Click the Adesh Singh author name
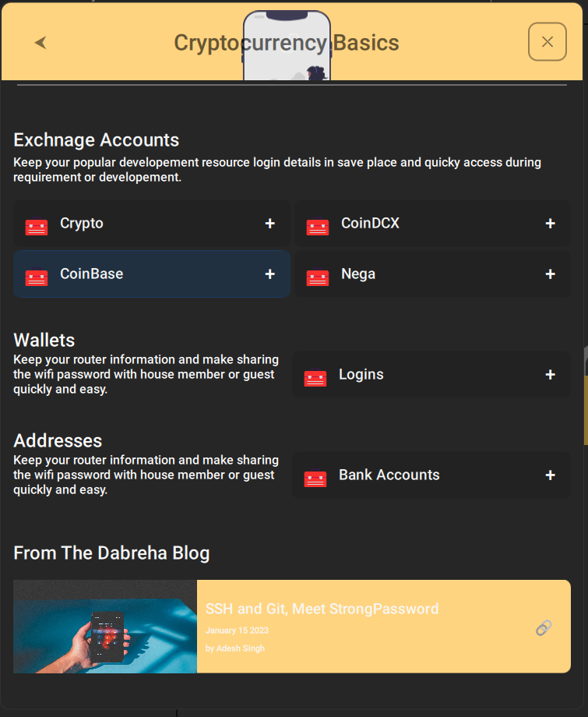The width and height of the screenshot is (588, 717). [241, 648]
